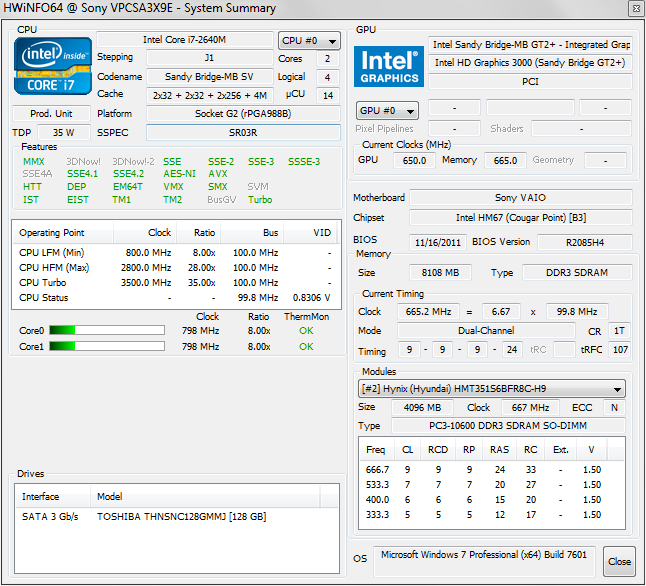Select the 666.7 frequency timing row
Image resolution: width=646 pixels, height=586 pixels.
pos(492,469)
